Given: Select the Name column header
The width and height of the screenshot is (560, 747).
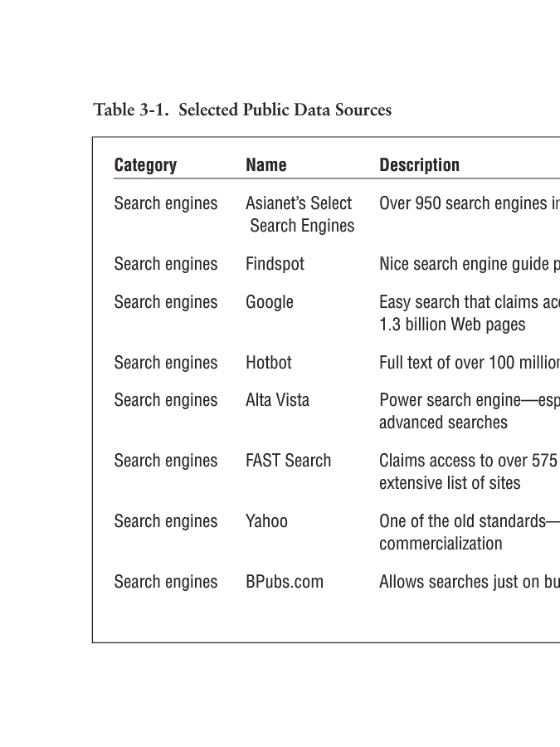Looking at the screenshot, I should click(x=266, y=165).
